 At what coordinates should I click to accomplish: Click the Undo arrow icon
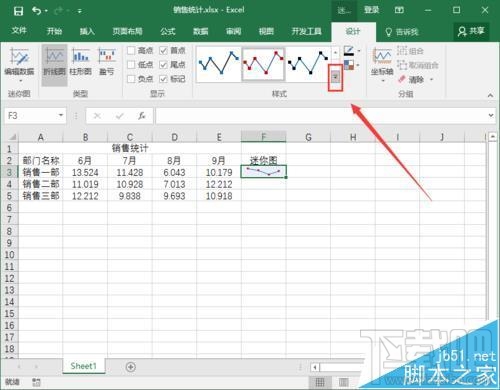[x=37, y=11]
